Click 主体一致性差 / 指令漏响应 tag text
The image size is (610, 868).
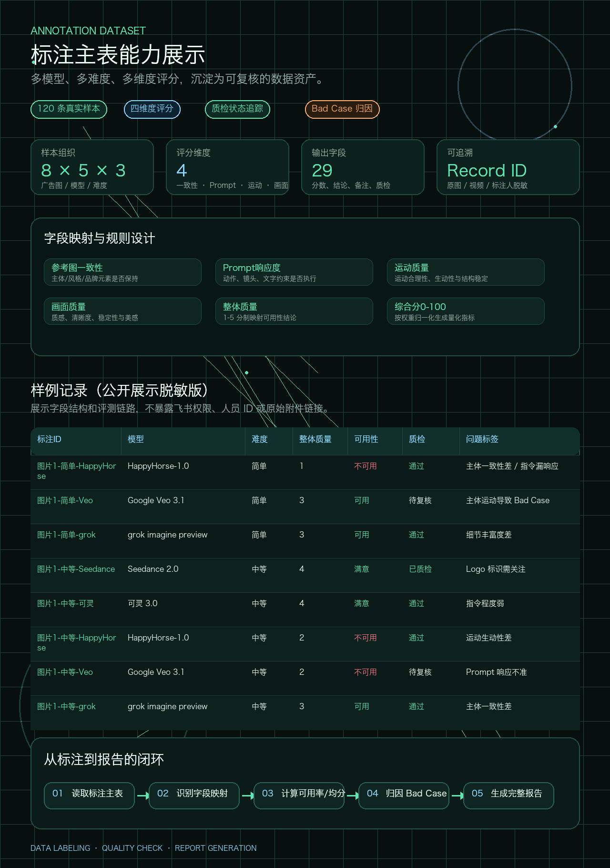pos(512,466)
